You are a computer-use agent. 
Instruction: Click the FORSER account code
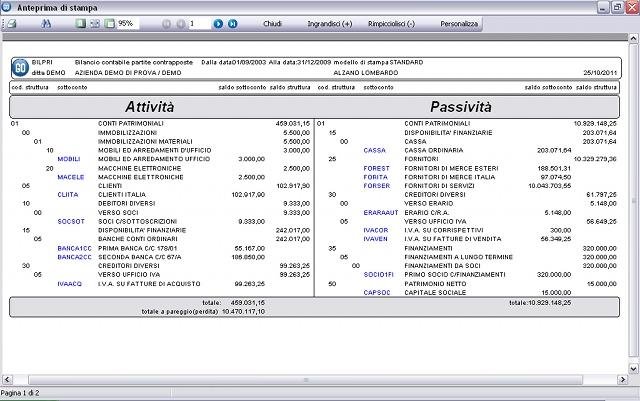point(376,186)
